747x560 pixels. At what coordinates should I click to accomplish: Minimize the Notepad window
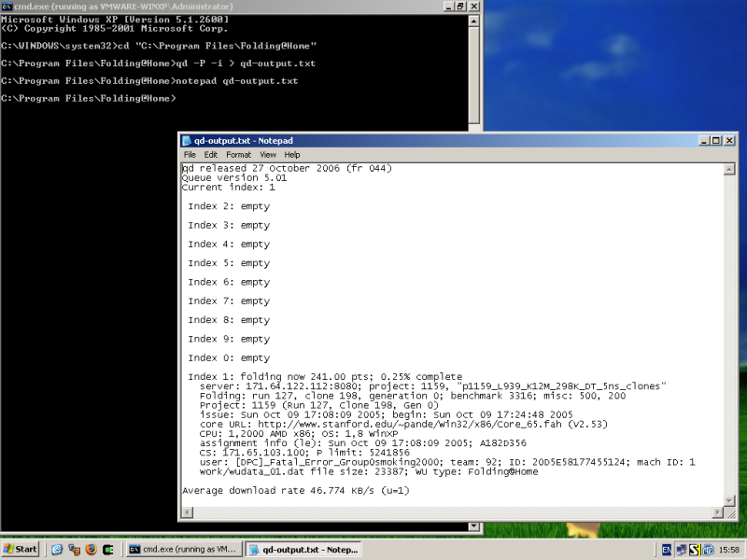click(x=704, y=141)
